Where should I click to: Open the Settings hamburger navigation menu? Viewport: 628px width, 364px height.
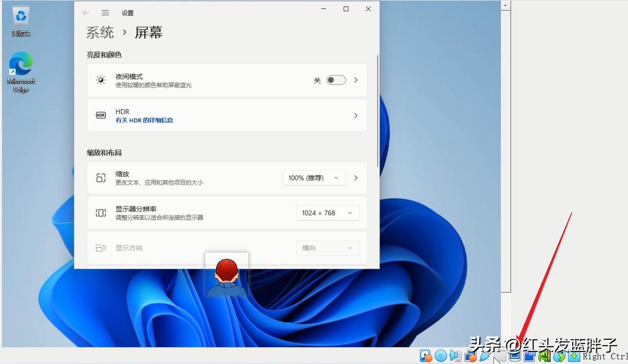[x=105, y=13]
